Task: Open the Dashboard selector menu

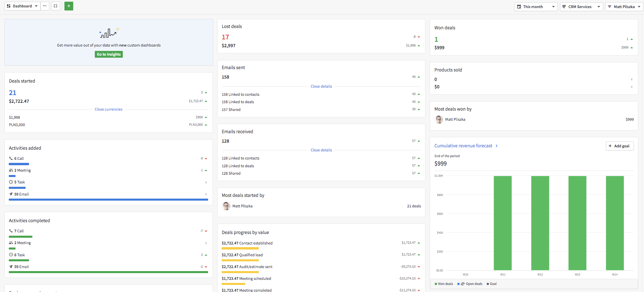Action: pos(22,6)
